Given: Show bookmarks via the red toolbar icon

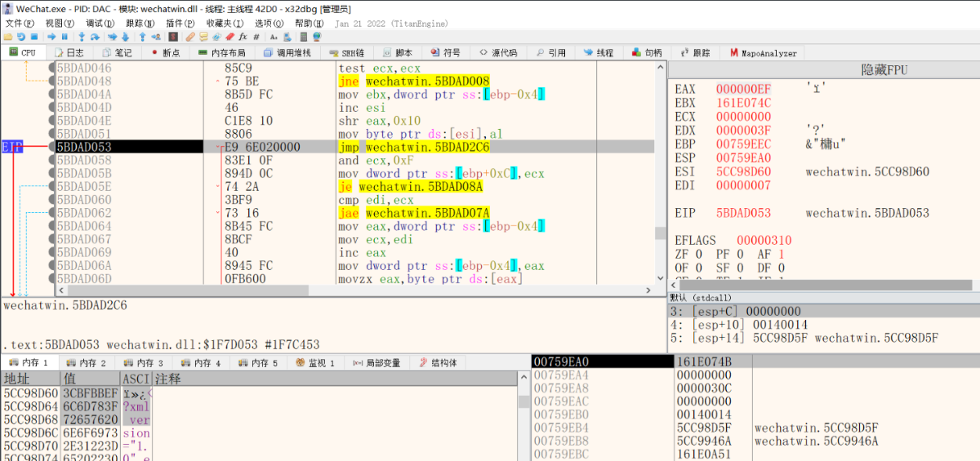Looking at the screenshot, I should click(x=229, y=37).
